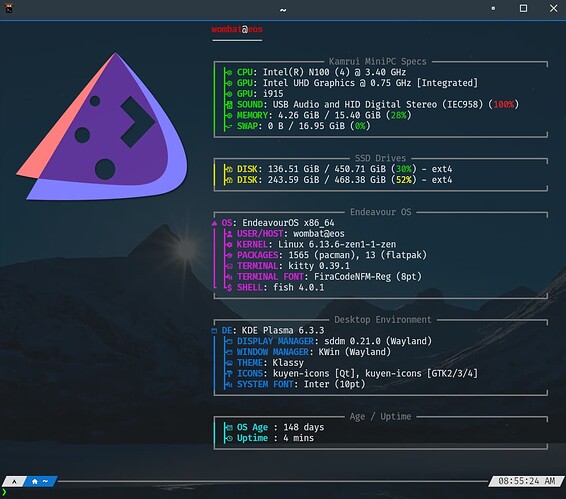Click the fish 4.0.1 shell text
The height and width of the screenshot is (499, 566).
[x=299, y=287]
